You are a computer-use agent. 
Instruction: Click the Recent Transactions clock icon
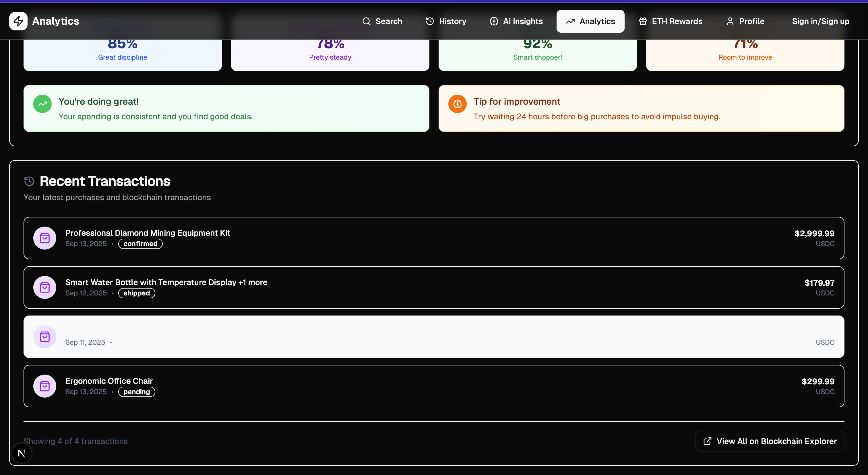(29, 181)
